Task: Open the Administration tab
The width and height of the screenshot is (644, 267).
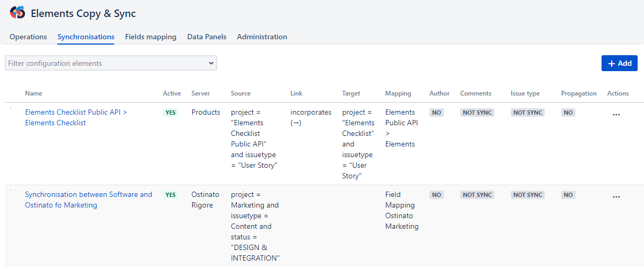Action: coord(262,37)
